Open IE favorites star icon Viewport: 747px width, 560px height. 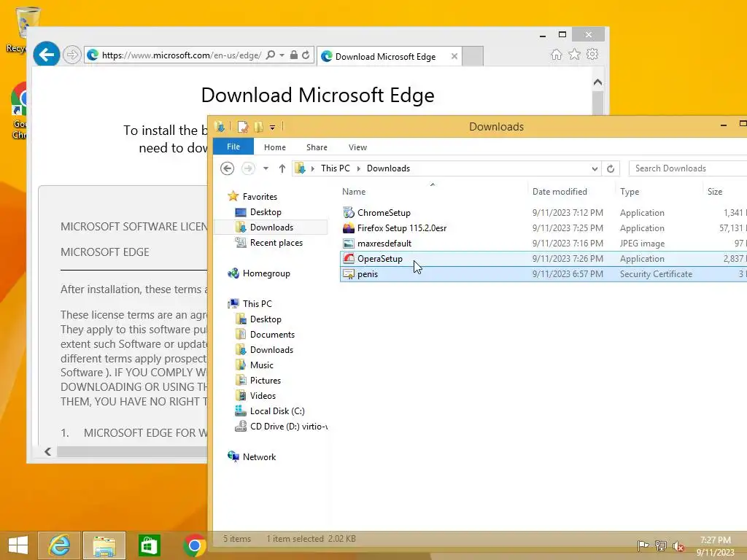tap(575, 54)
